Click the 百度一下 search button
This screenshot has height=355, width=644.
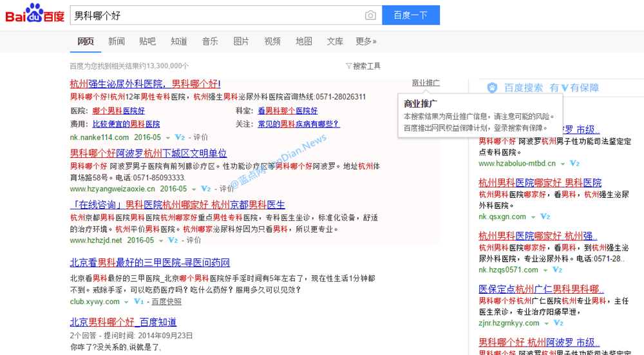(x=411, y=15)
